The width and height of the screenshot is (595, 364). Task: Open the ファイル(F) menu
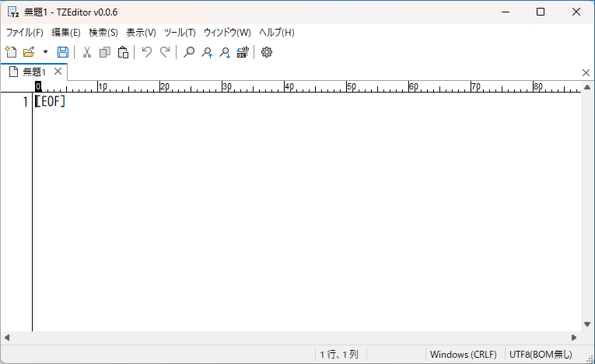(x=25, y=32)
